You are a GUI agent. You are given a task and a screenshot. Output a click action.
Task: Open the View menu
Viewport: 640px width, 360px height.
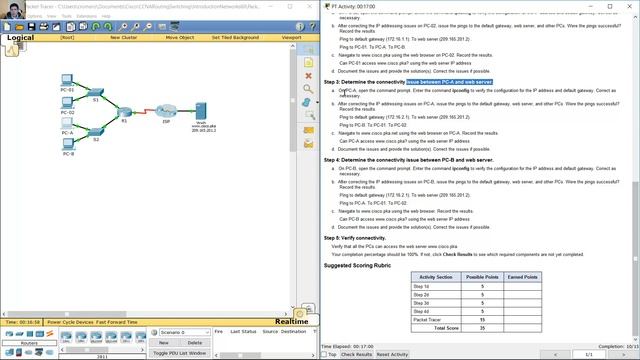pos(51,16)
